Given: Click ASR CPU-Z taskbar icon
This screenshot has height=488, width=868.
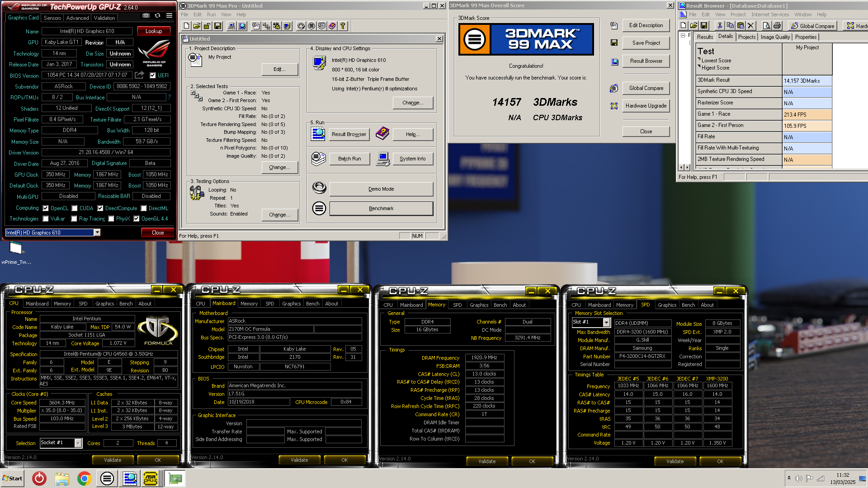Looking at the screenshot, I should point(151,479).
